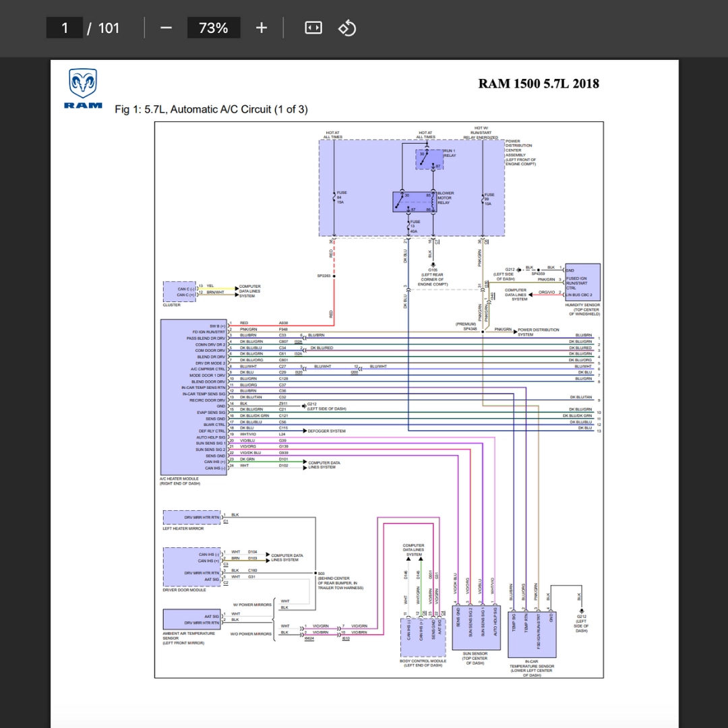Click the 'DEFOGGER SYSTEM' label
Screen dimensions: 728x728
pos(326,431)
